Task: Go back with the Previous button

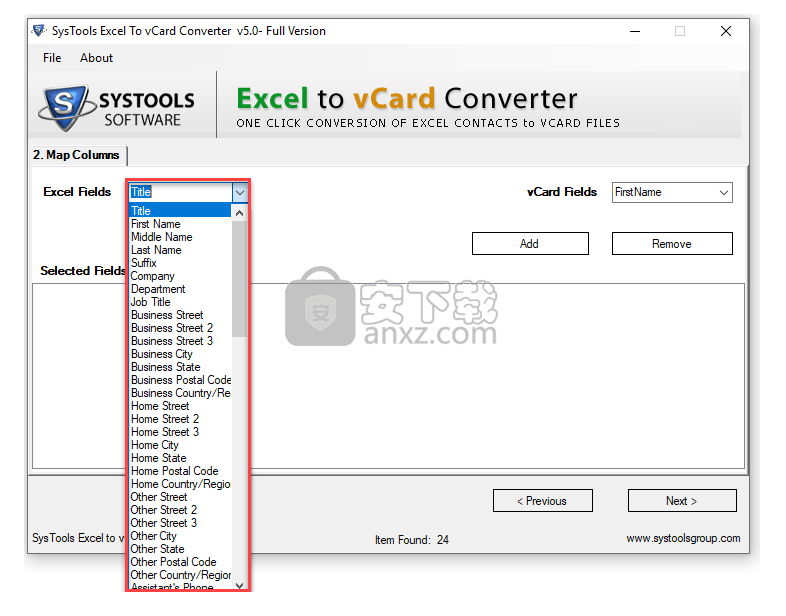Action: click(x=542, y=501)
